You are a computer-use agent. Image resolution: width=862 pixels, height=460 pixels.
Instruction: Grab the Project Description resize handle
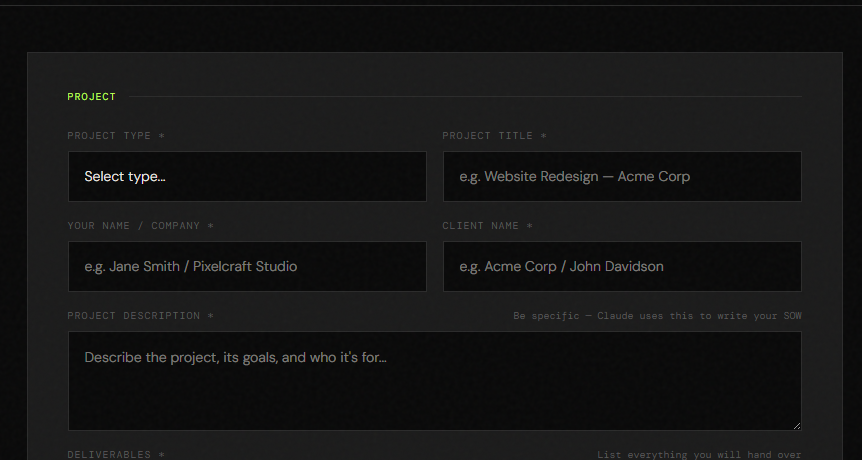(797, 426)
